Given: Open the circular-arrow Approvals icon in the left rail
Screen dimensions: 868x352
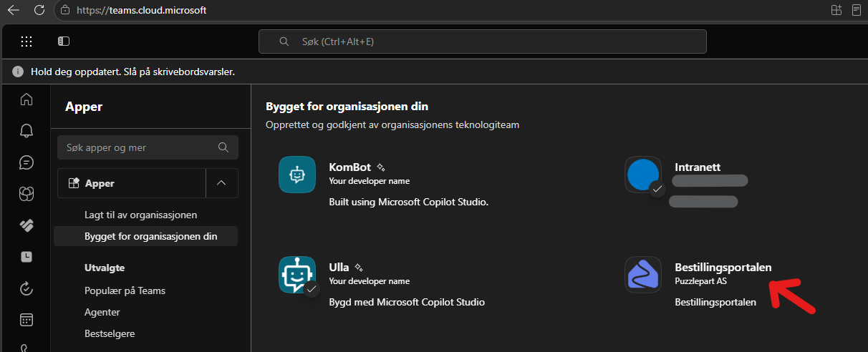Looking at the screenshot, I should click(x=26, y=288).
